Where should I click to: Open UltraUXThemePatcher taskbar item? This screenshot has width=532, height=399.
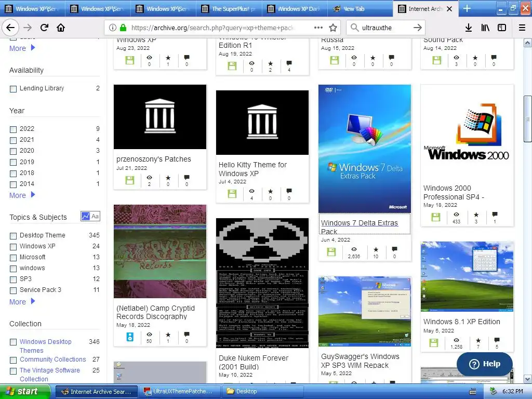point(179,391)
